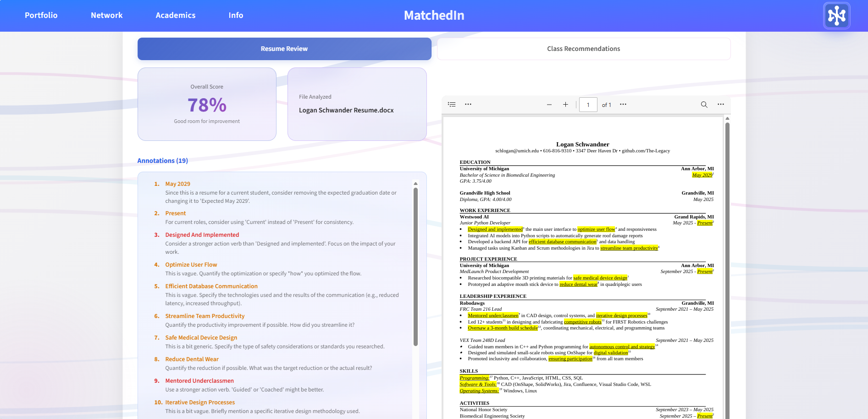Switch to the Class Recommendations tab
Image resolution: width=868 pixels, height=419 pixels.
[583, 49]
